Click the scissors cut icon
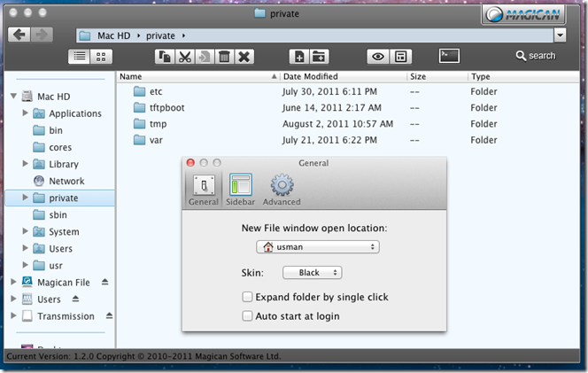The height and width of the screenshot is (373, 588). [185, 57]
